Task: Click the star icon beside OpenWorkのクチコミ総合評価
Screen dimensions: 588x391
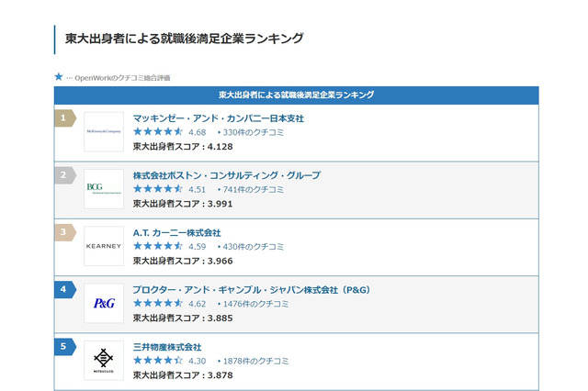Action: click(59, 77)
